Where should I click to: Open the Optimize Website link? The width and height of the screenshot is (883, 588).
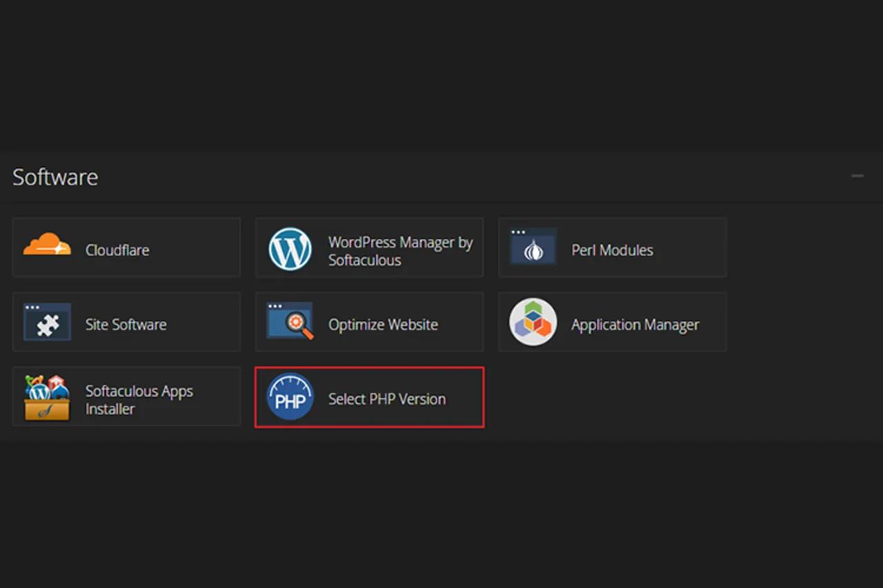tap(384, 325)
